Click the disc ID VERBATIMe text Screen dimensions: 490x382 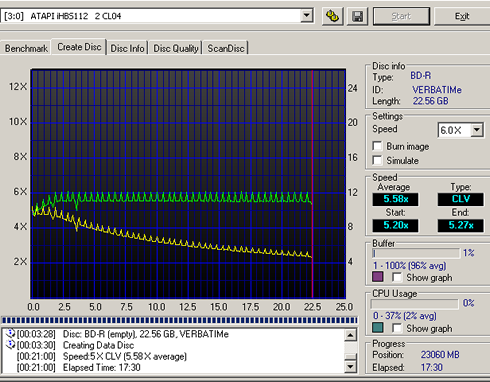pos(437,90)
